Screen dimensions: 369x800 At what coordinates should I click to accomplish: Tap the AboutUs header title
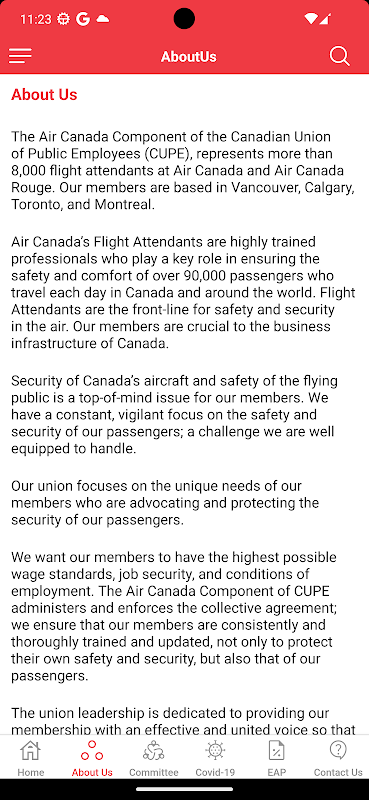(189, 56)
